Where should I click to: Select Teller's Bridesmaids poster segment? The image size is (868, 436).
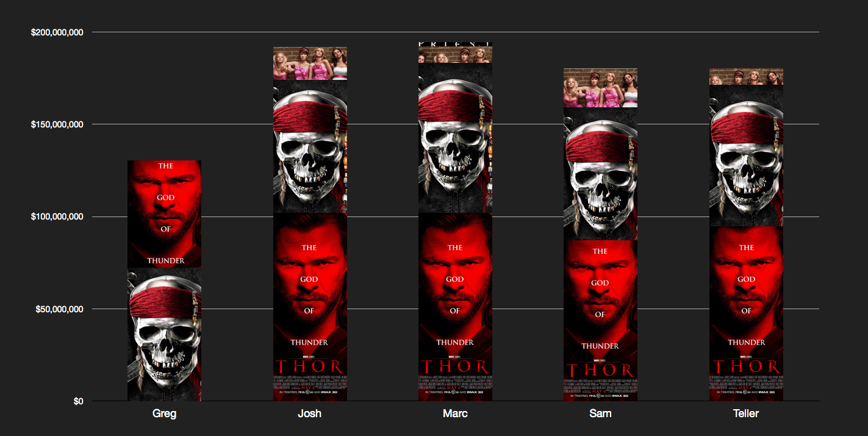[x=746, y=76]
